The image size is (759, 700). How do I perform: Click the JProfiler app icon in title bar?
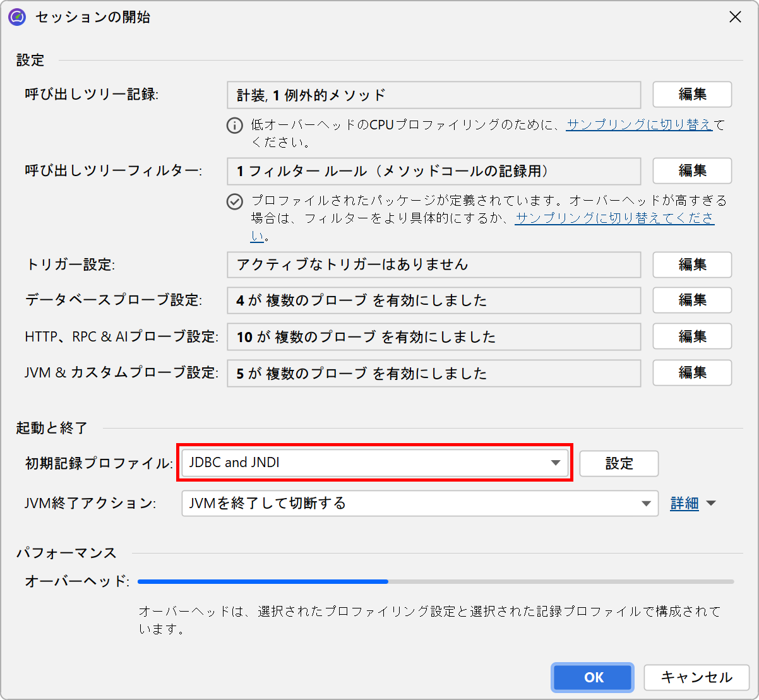pos(17,17)
